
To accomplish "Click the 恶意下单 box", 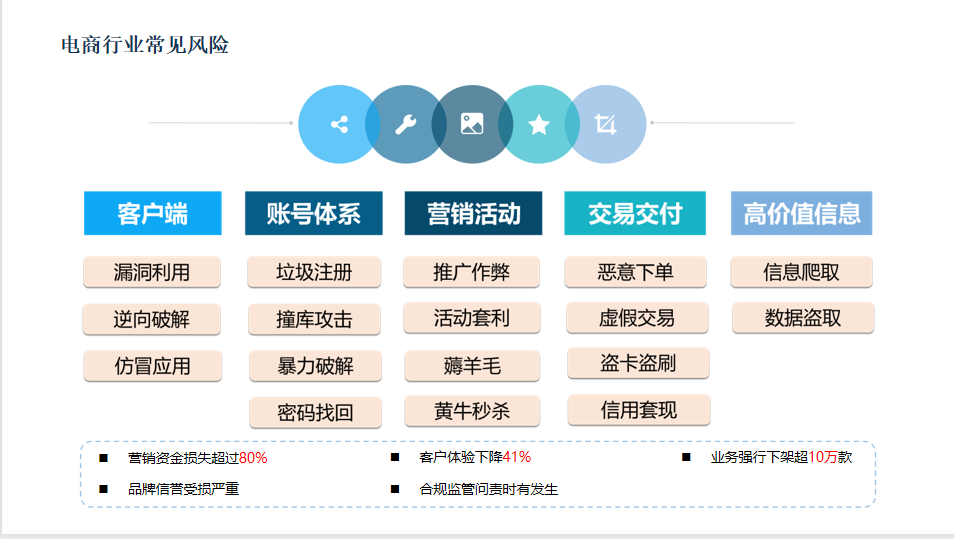I will 636,272.
